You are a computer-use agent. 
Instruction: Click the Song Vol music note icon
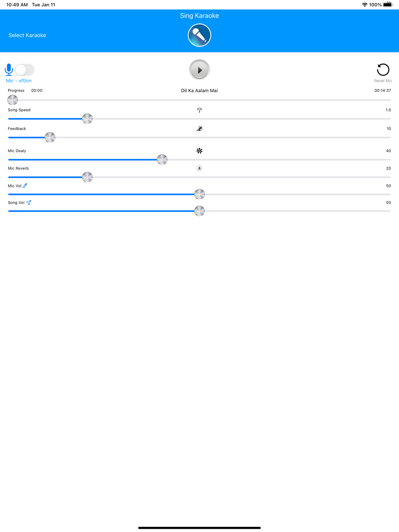29,203
